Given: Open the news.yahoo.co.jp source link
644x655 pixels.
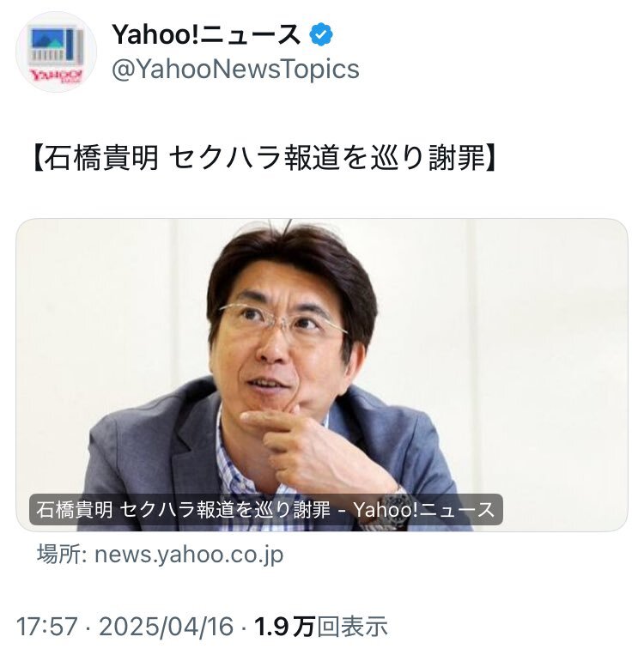Looking at the screenshot, I should 189,555.
